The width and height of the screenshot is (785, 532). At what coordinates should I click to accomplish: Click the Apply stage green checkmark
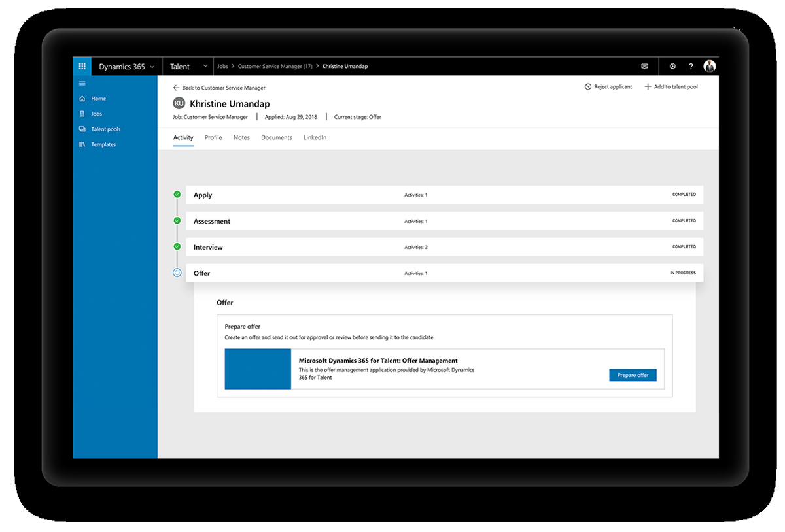tap(177, 195)
